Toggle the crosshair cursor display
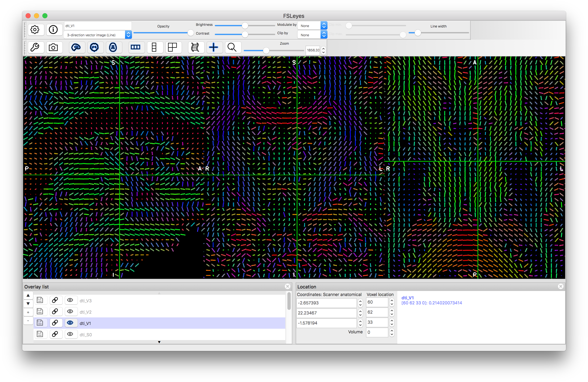The height and width of the screenshot is (382, 588). point(214,47)
